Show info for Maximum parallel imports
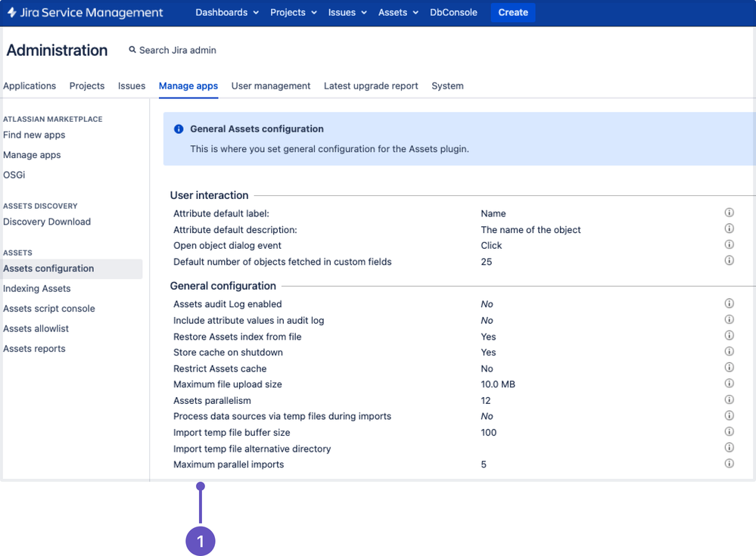 click(729, 463)
